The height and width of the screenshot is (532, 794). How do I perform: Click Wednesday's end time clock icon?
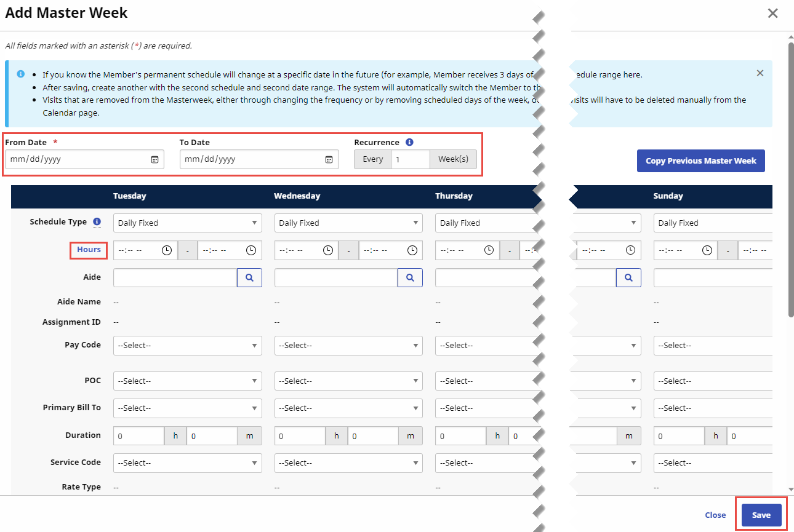(x=412, y=250)
